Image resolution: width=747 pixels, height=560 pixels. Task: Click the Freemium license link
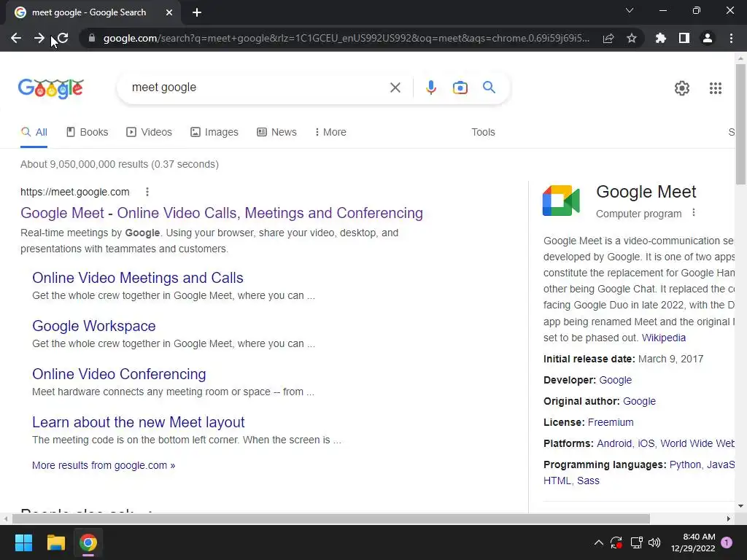click(x=611, y=422)
